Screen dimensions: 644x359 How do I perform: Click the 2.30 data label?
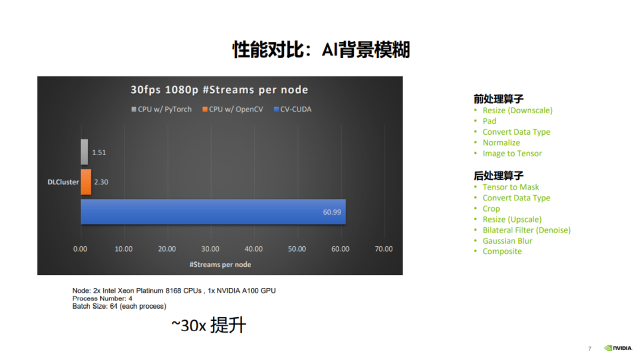pyautogui.click(x=101, y=182)
